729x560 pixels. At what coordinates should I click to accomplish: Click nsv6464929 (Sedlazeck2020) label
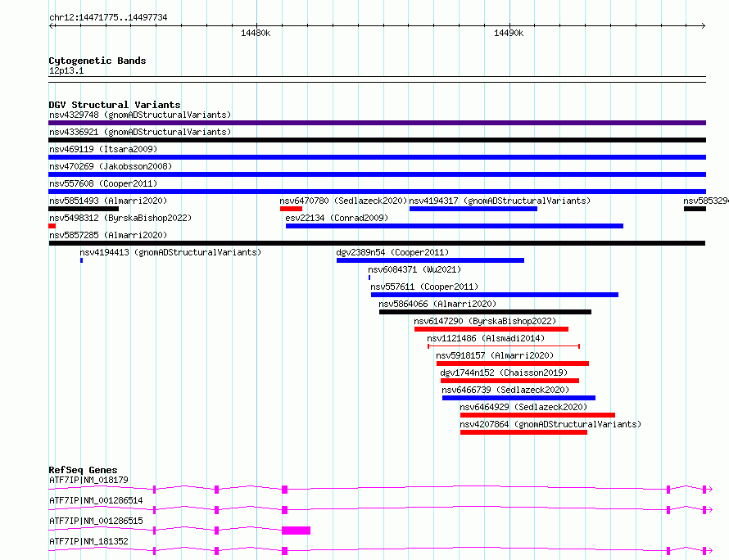point(523,407)
